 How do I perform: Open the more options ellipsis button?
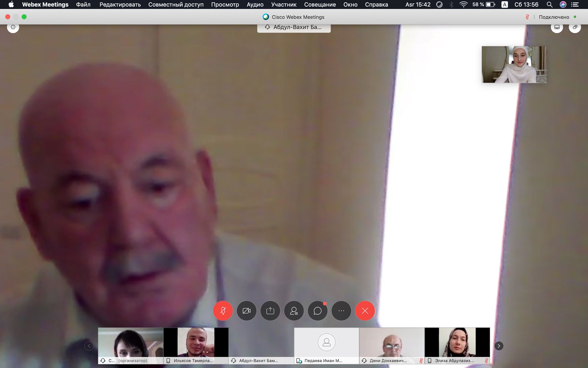[341, 311]
